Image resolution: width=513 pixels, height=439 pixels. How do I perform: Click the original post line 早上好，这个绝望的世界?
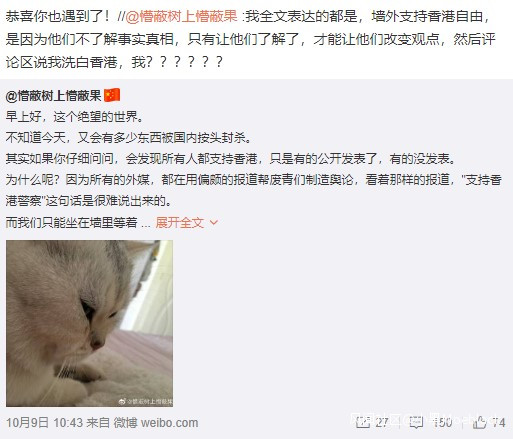[75, 117]
